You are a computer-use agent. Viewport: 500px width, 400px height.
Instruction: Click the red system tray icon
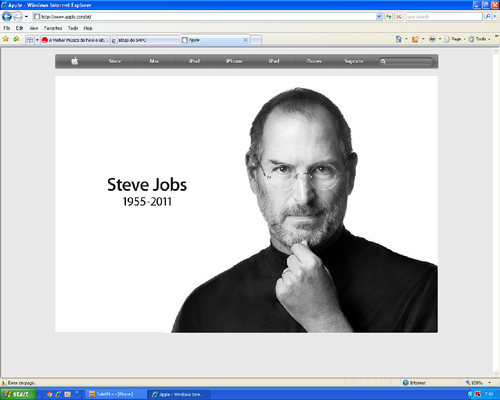pos(478,394)
